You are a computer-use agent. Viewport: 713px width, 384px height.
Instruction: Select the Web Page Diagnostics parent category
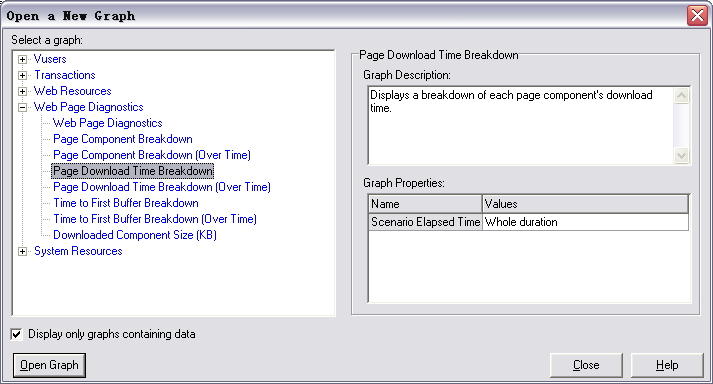coord(89,107)
